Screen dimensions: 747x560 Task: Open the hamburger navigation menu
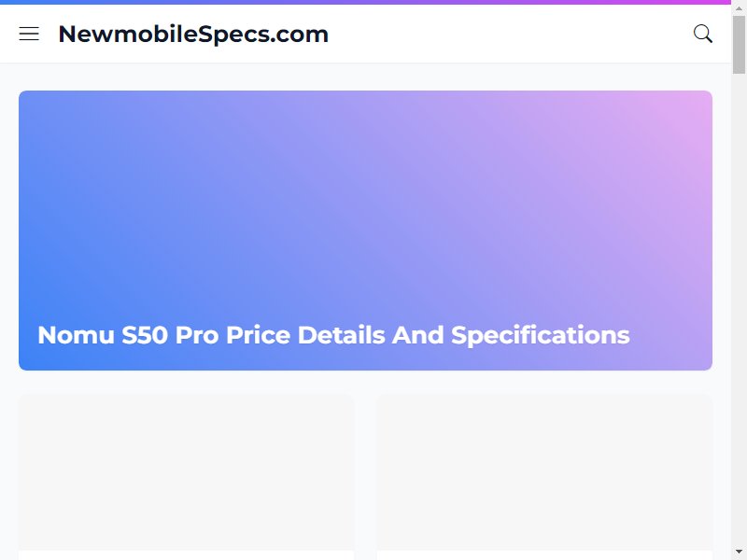pos(29,34)
